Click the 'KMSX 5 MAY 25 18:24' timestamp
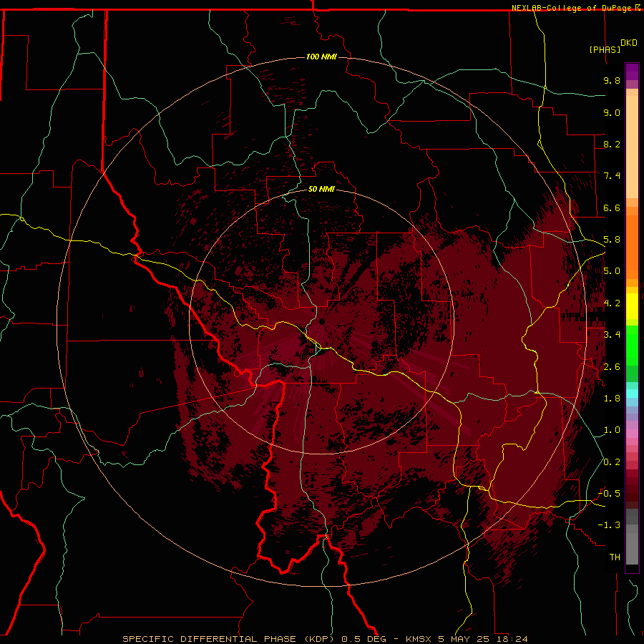 coord(467,639)
